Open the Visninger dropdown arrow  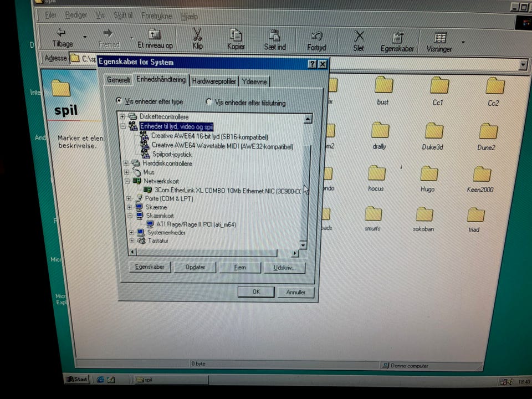[x=463, y=43]
